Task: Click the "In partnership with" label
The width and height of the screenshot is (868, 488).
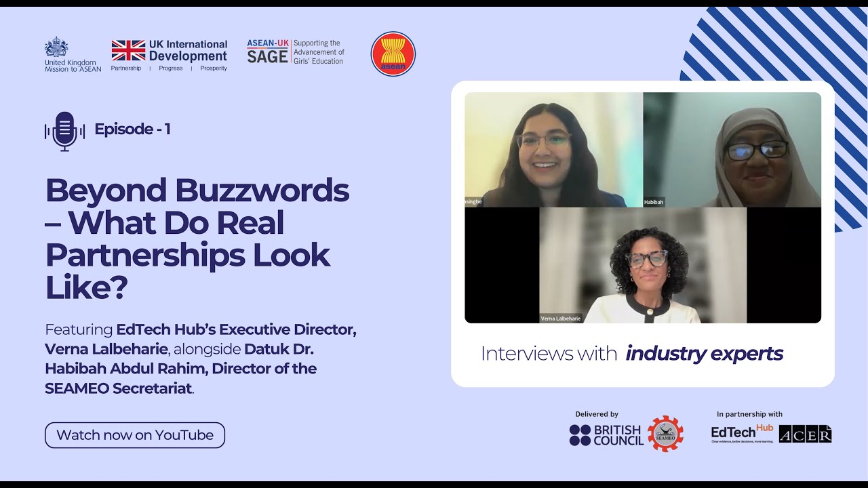Action: tap(749, 414)
